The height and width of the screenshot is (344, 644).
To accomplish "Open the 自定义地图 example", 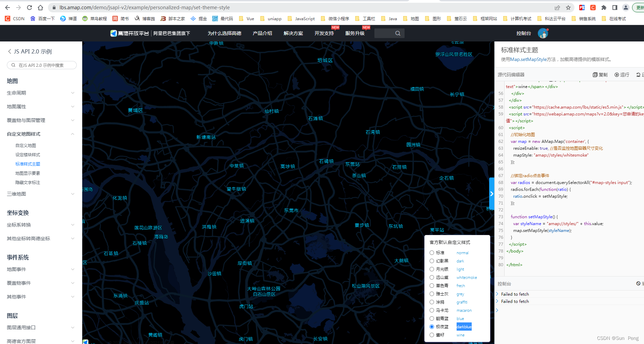I will pyautogui.click(x=26, y=146).
